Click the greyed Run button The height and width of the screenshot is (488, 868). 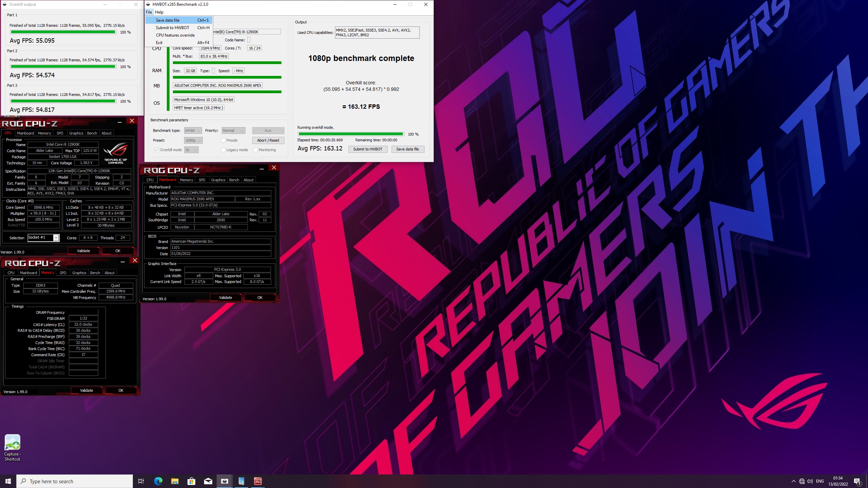coord(268,130)
